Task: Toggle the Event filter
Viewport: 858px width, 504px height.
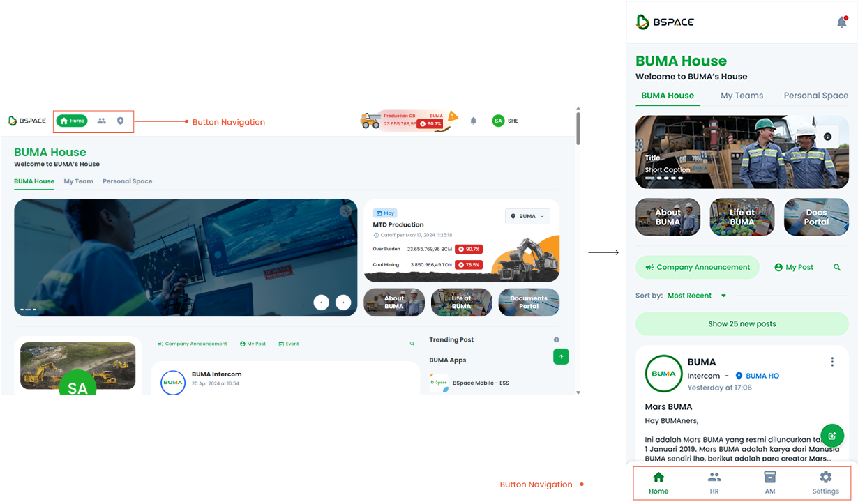Action: point(289,344)
